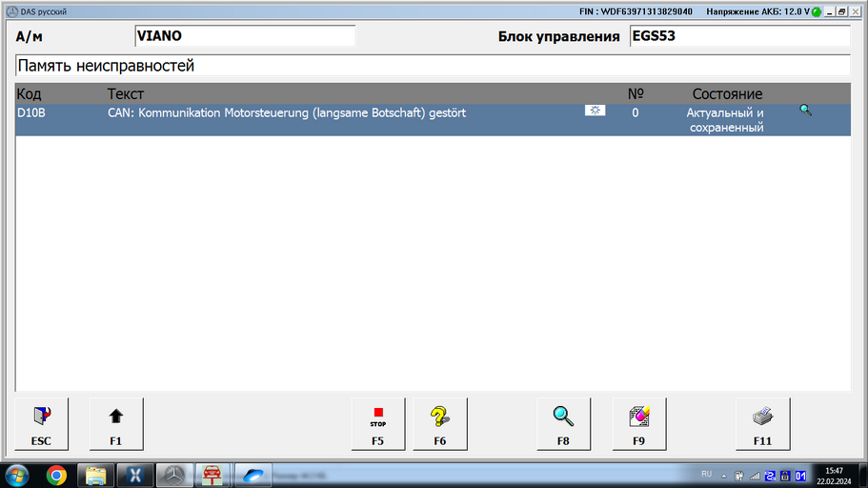This screenshot has height=488, width=868.
Task: Restore down the DAS window
Action: pos(842,11)
